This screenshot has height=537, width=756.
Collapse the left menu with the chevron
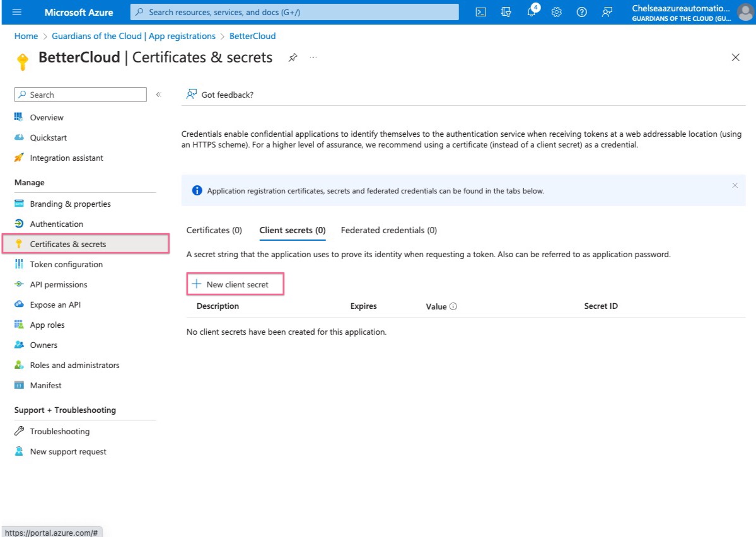pos(158,95)
